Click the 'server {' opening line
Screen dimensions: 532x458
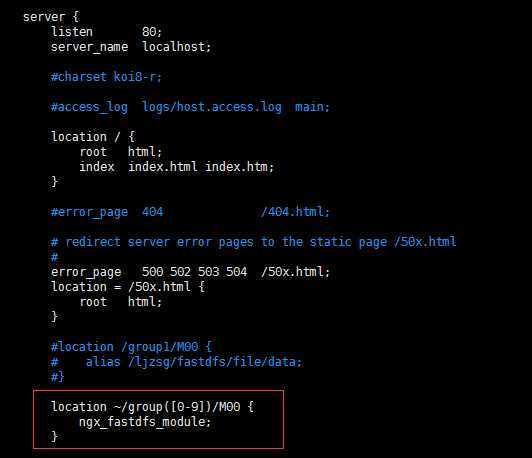(x=51, y=17)
